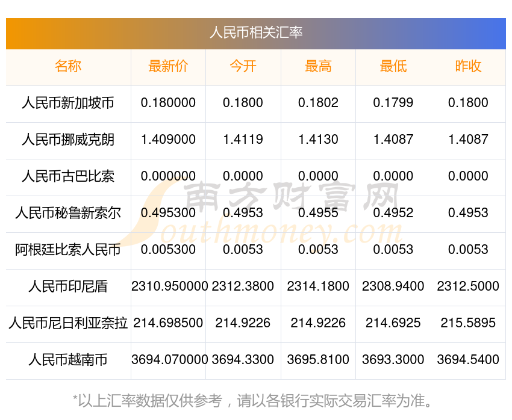
Task: Select latest price 0.495300
Action: (168, 213)
